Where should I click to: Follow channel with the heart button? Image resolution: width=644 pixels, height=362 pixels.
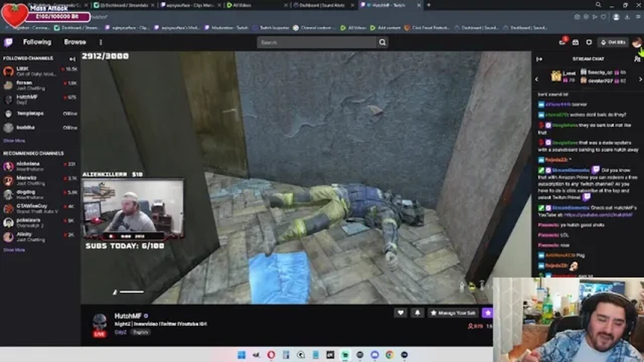[400, 313]
